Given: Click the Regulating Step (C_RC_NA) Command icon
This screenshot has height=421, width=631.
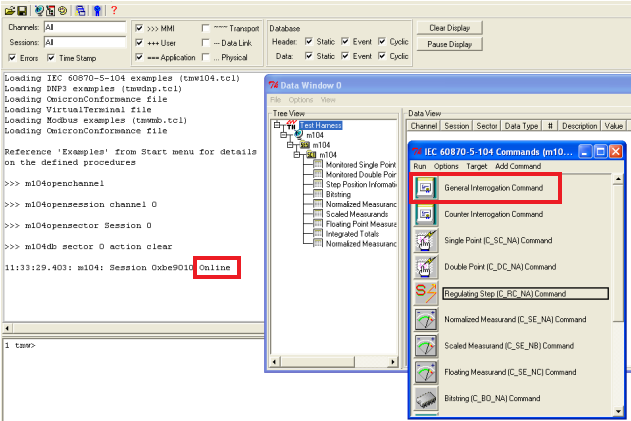Looking at the screenshot, I should [424, 293].
